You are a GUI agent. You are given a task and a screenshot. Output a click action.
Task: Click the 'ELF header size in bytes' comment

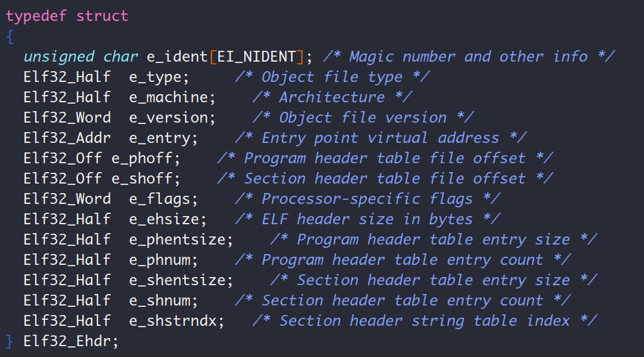[367, 219]
